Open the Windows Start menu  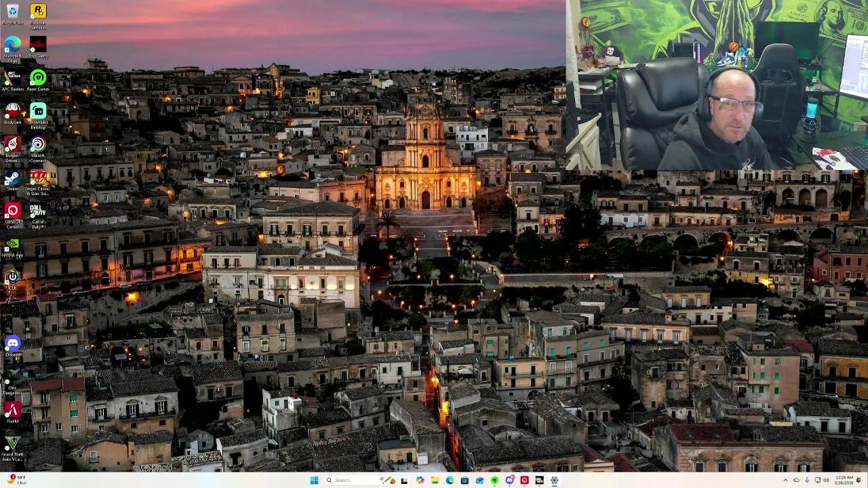click(314, 481)
